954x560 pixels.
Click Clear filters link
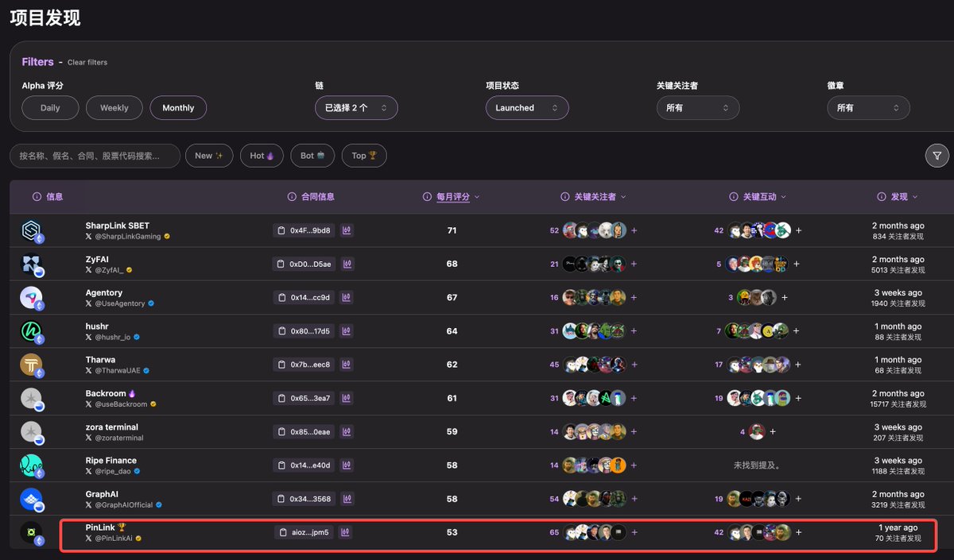click(87, 63)
